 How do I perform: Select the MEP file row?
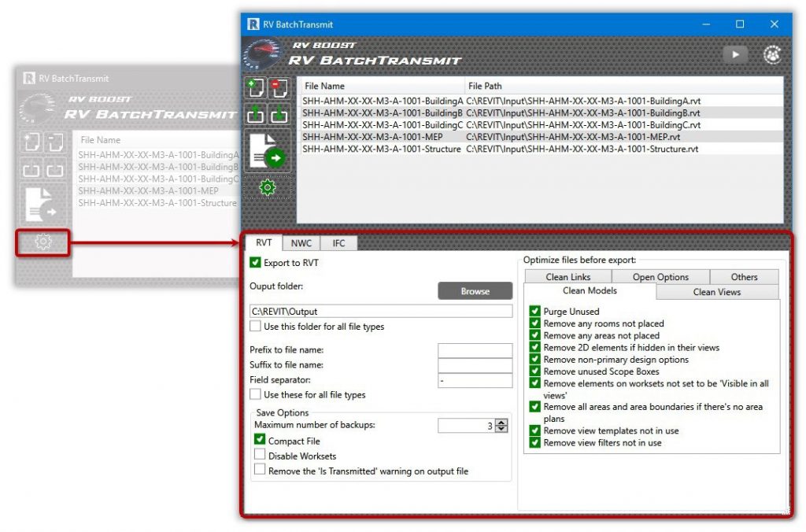[542, 137]
